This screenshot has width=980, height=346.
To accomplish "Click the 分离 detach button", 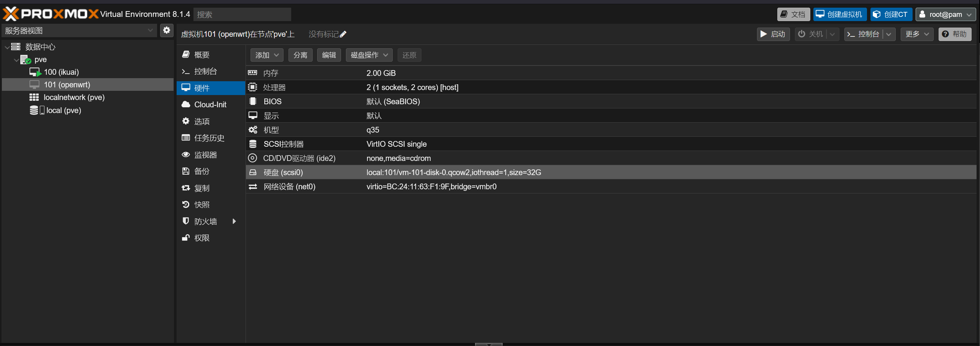I will (300, 55).
